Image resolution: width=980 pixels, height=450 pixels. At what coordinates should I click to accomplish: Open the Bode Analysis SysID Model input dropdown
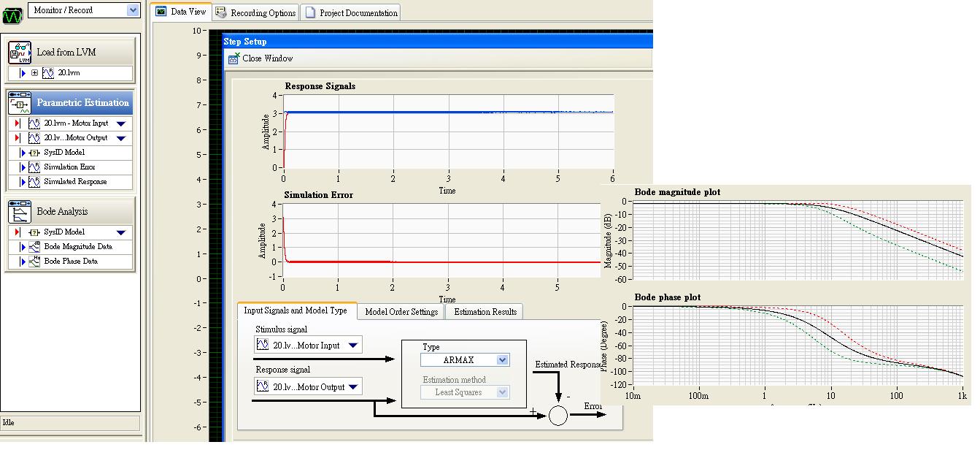(x=121, y=232)
